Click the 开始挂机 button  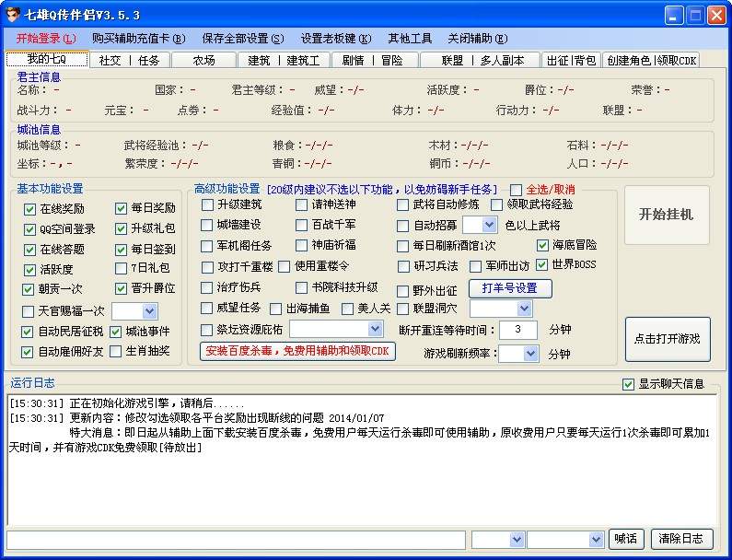click(667, 215)
